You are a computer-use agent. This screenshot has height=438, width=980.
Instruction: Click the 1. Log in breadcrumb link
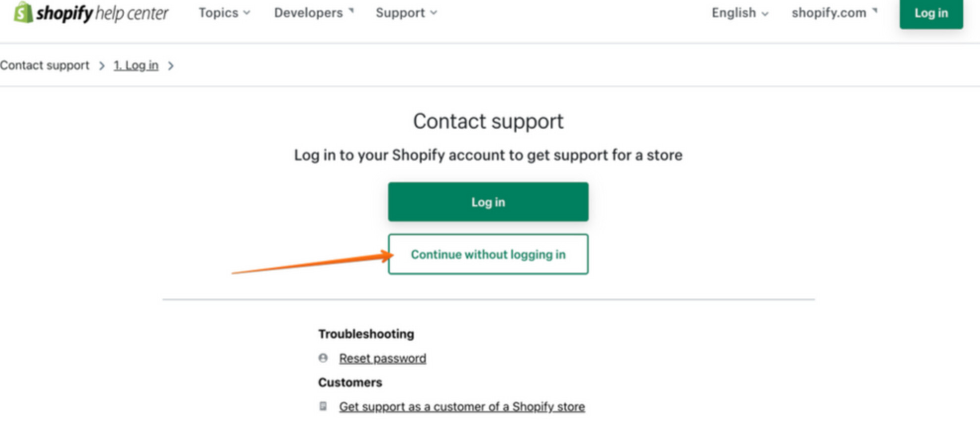point(136,65)
